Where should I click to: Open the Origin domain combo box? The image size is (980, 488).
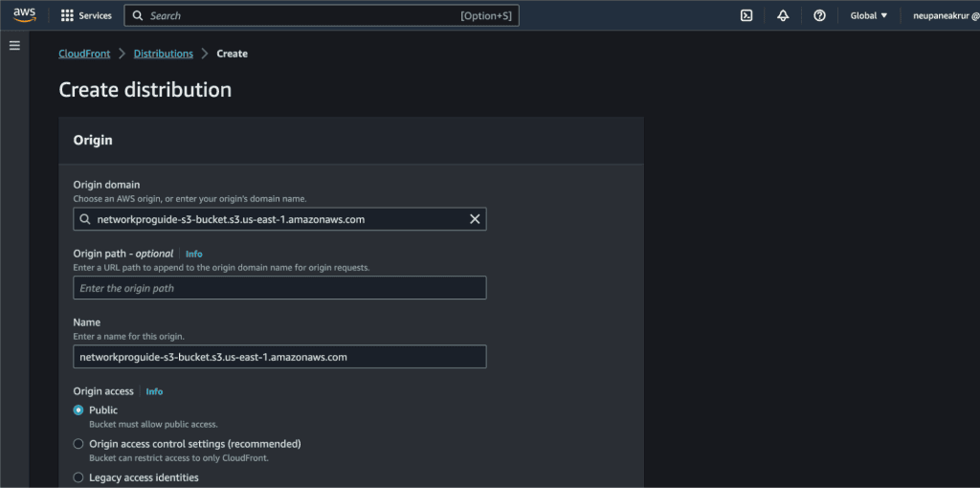279,219
